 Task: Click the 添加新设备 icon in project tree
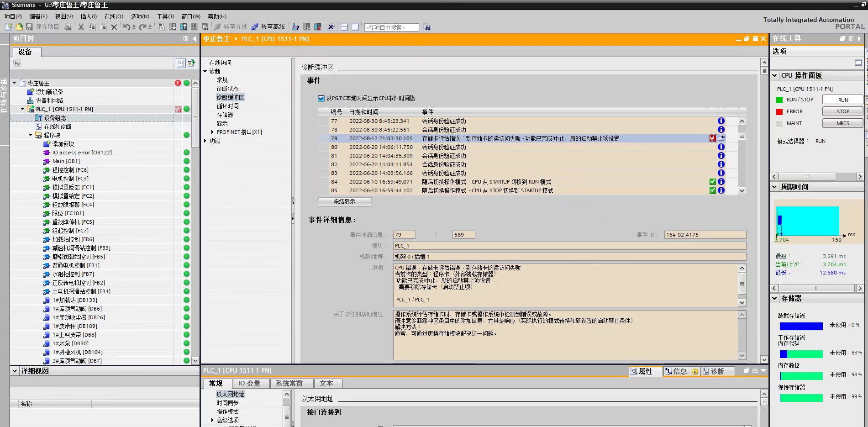click(x=31, y=92)
